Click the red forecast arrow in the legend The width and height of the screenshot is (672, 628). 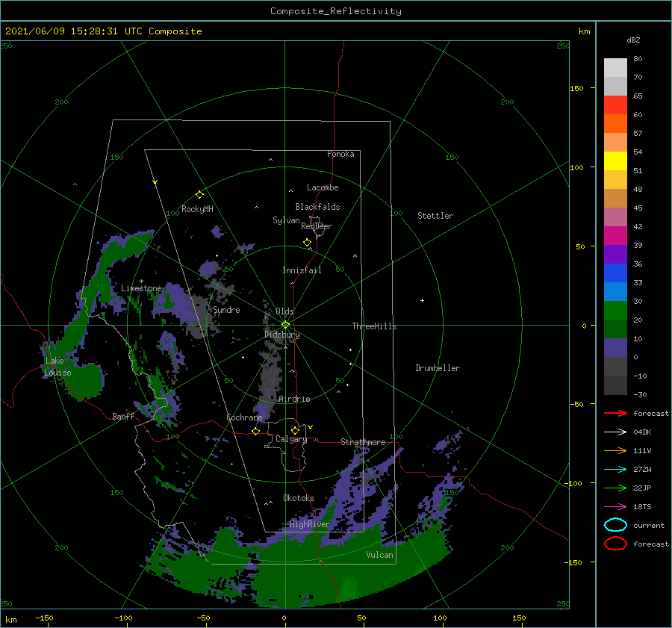click(615, 413)
